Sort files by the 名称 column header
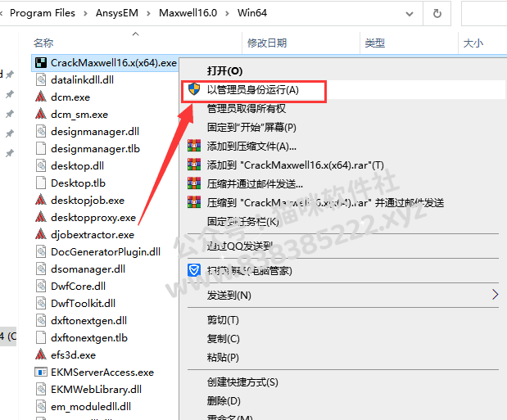Screen dimensions: 507x420 click(43, 43)
